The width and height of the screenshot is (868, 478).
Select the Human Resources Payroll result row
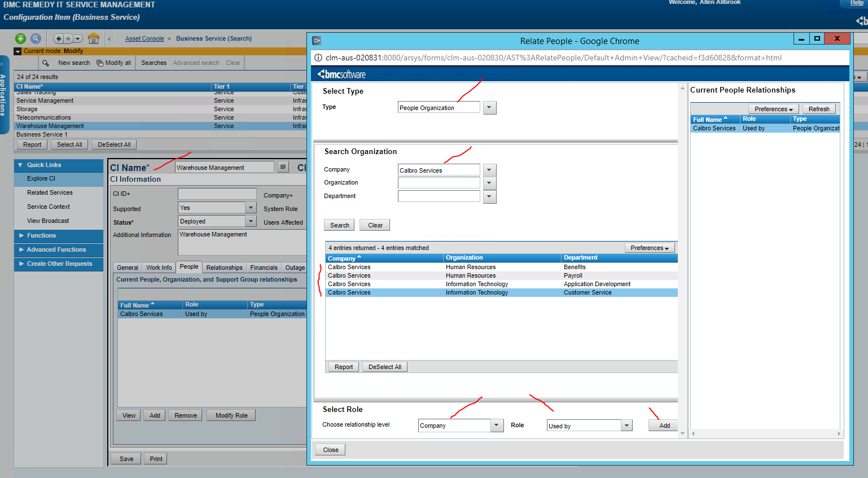coord(501,275)
